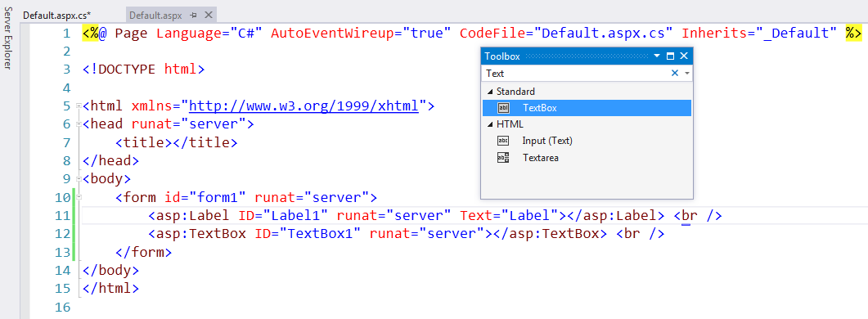Image resolution: width=868 pixels, height=319 pixels.
Task: Select the Textarea icon in Toolbox
Action: point(503,158)
